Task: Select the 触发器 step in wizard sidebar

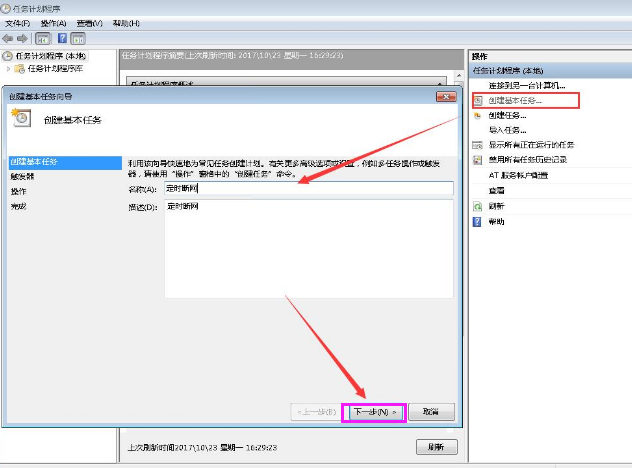Action: pyautogui.click(x=22, y=175)
